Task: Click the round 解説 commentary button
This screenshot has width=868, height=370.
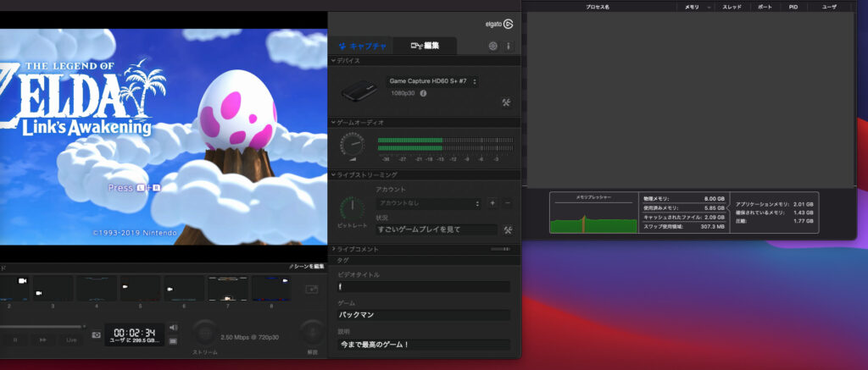Action: 312,333
